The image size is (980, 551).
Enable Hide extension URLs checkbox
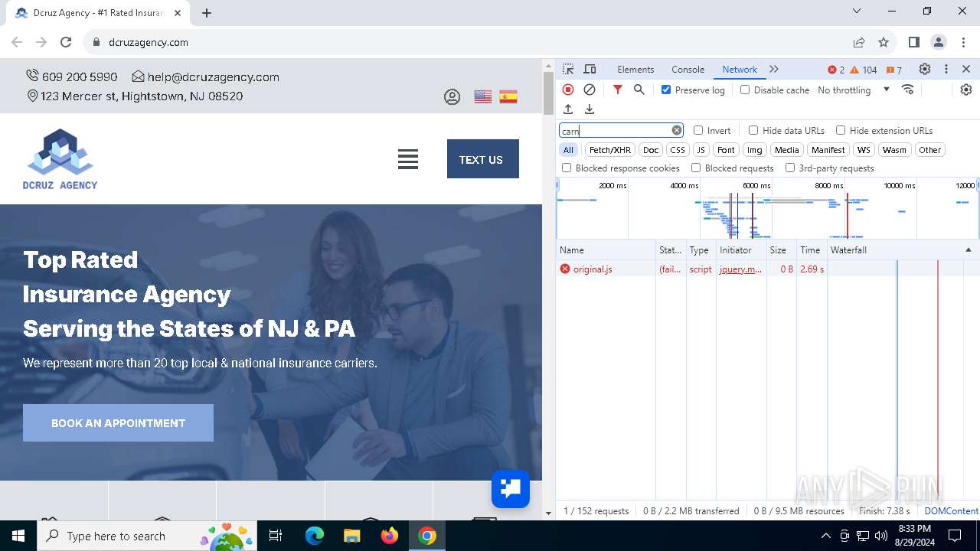841,130
